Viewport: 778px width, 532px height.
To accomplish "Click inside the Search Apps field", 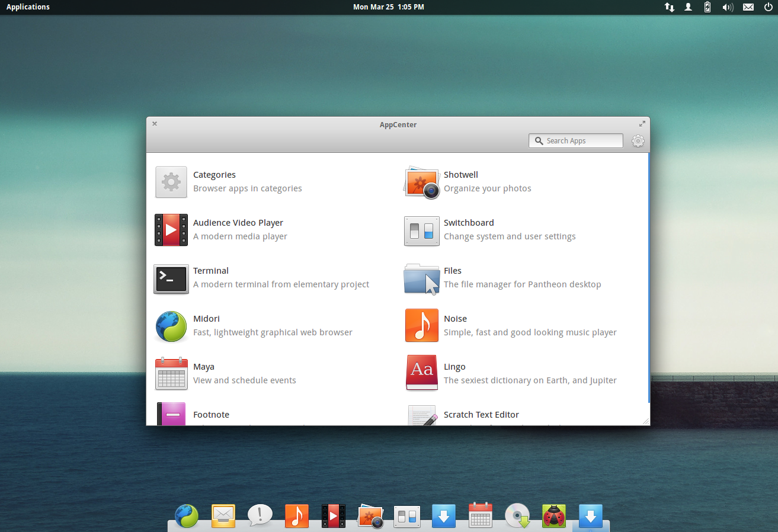I will click(x=575, y=140).
